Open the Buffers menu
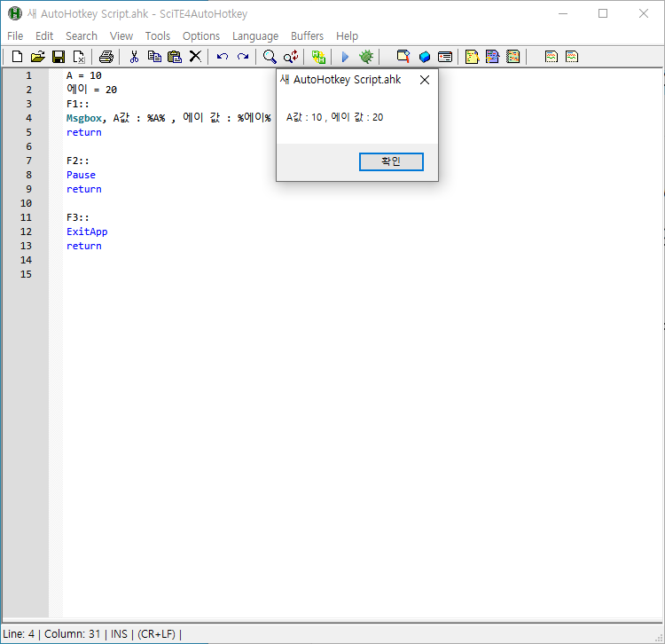 click(307, 36)
